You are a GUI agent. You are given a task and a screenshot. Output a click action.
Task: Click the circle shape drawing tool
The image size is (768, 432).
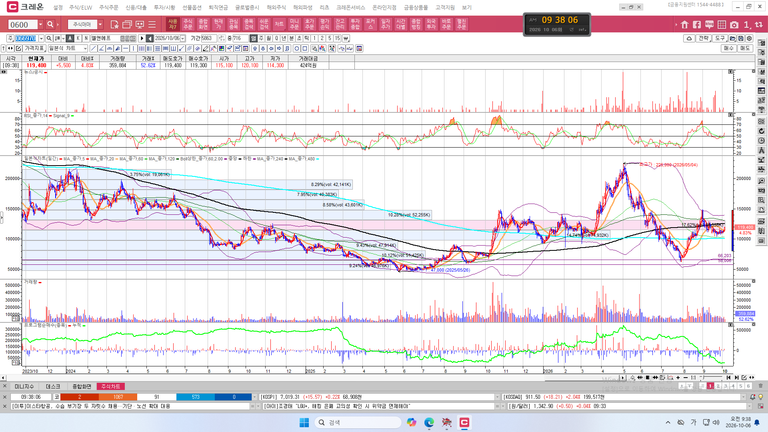(296, 48)
